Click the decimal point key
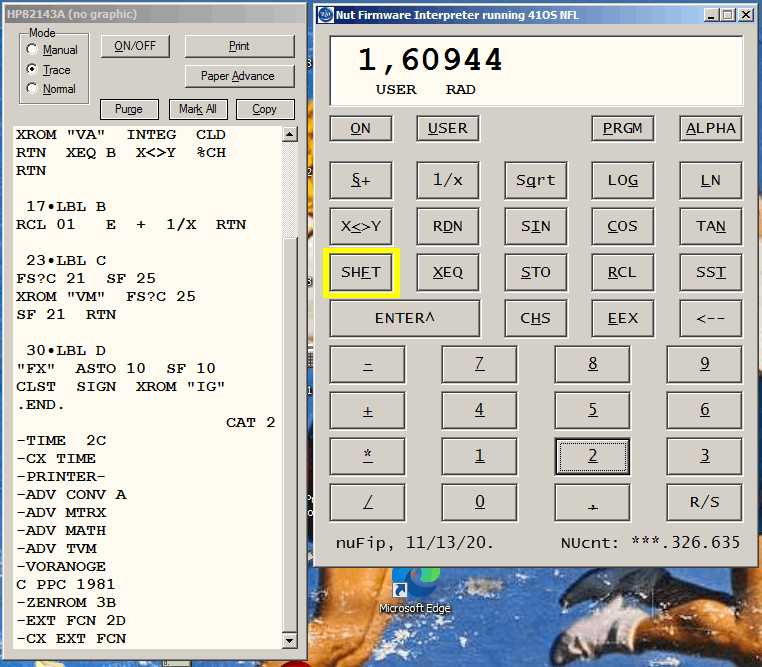This screenshot has height=667, width=762. pyautogui.click(x=592, y=502)
